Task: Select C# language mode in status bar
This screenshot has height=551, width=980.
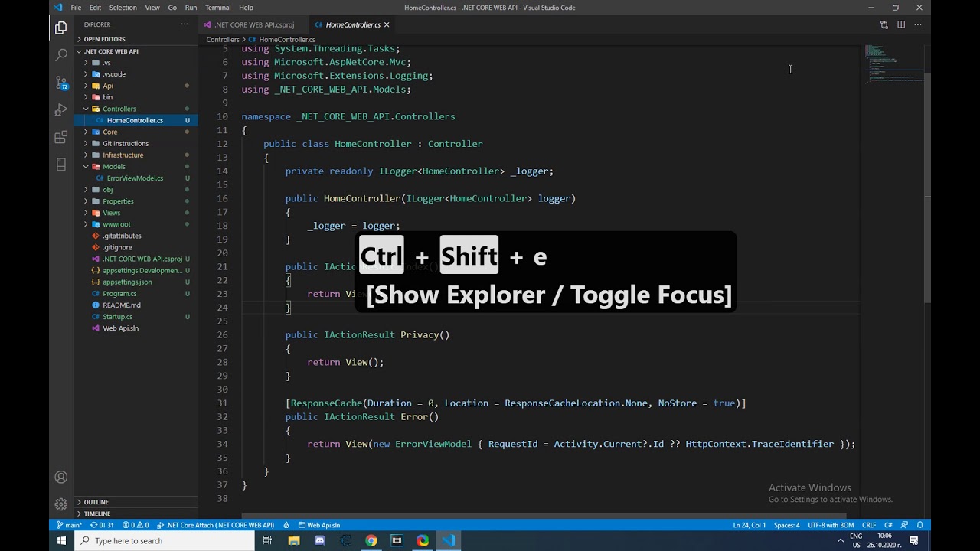Action: click(x=888, y=525)
